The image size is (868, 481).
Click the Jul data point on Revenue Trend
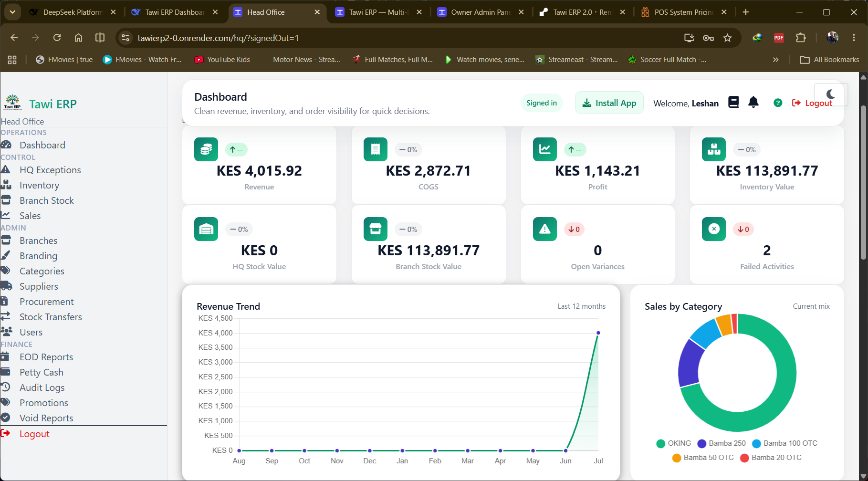[598, 333]
